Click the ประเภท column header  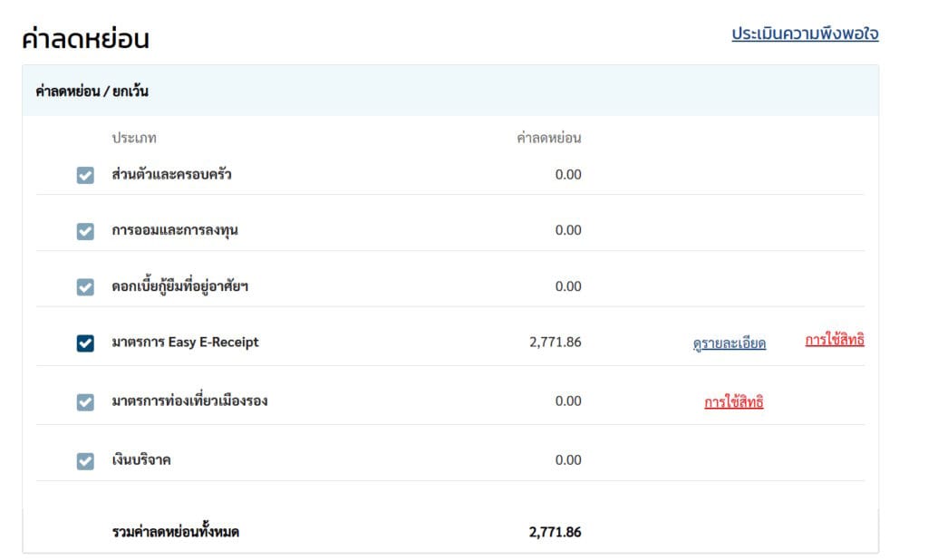(134, 139)
